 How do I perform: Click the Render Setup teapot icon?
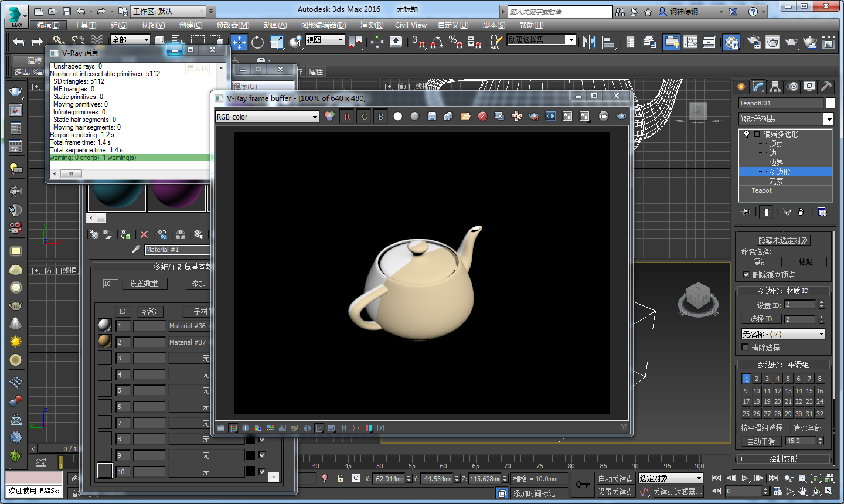pos(754,42)
